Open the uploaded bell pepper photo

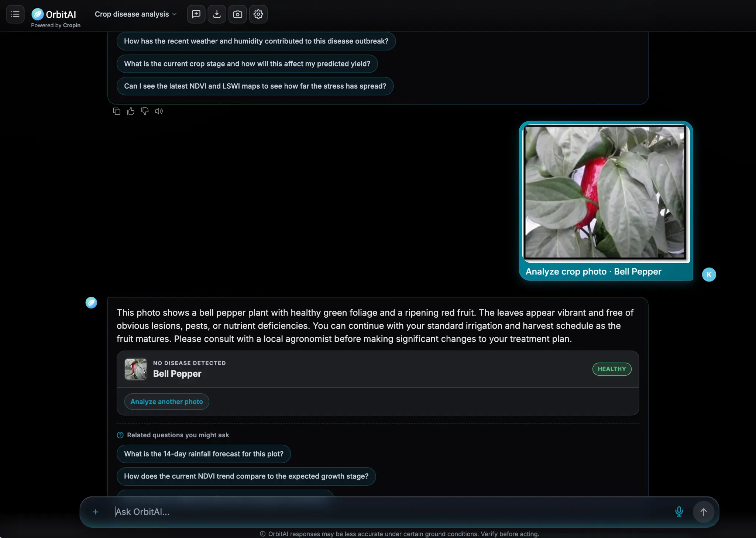point(605,192)
